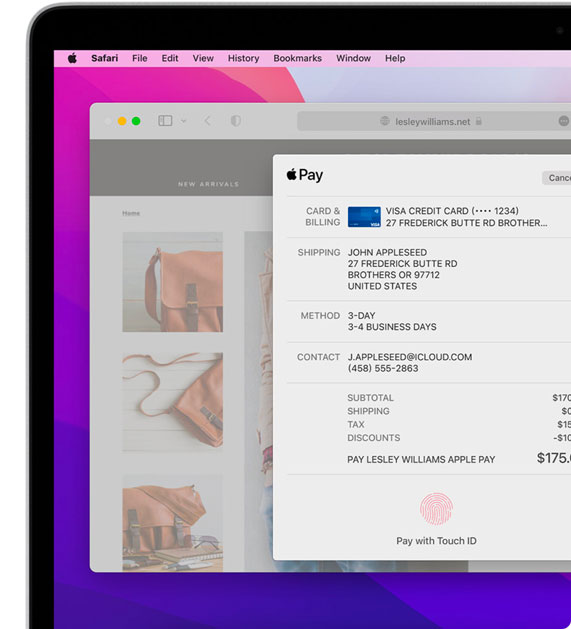Click the Pay with Touch ID label

coord(437,541)
